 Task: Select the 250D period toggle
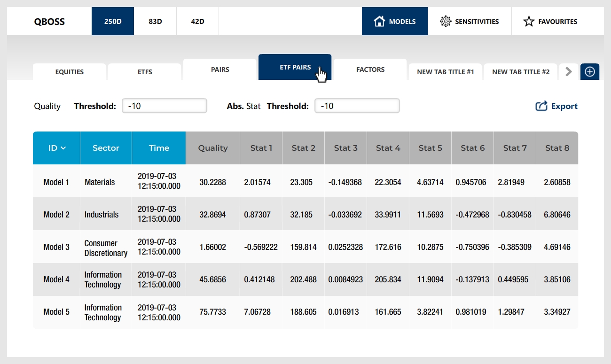pos(113,21)
